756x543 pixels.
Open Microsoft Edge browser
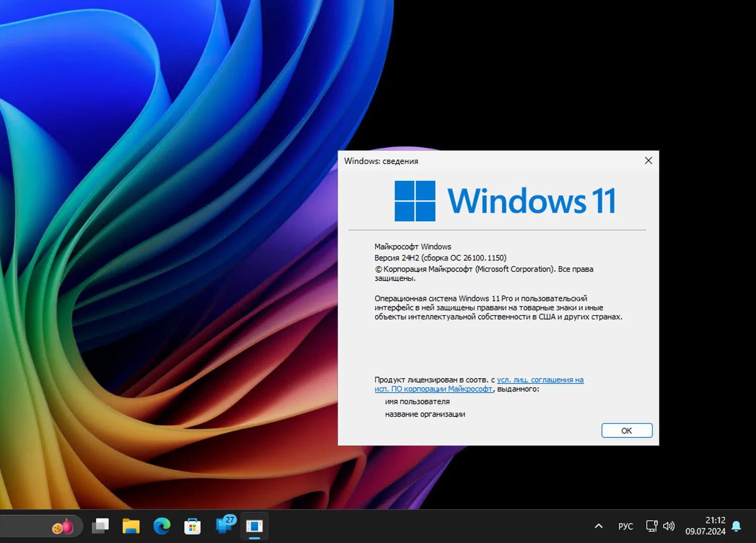(x=162, y=526)
